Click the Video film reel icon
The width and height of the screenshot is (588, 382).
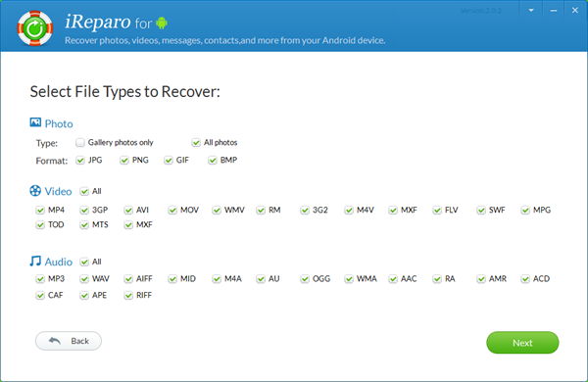(35, 190)
